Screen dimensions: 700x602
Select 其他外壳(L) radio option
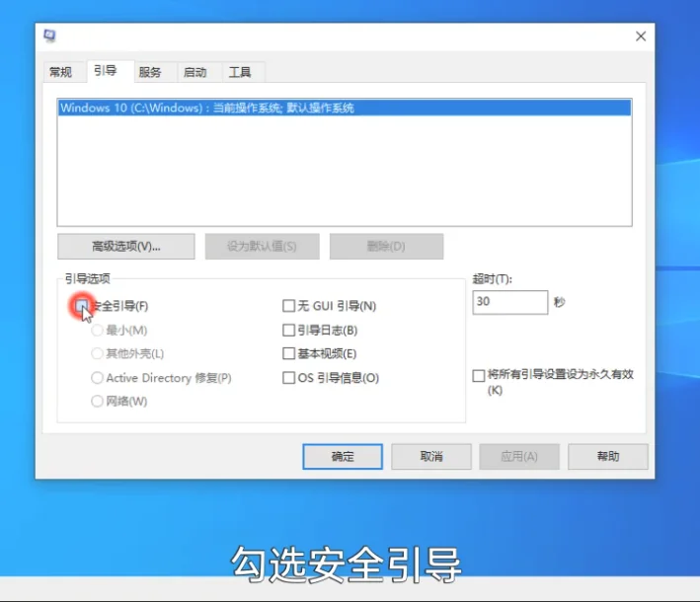tap(97, 354)
